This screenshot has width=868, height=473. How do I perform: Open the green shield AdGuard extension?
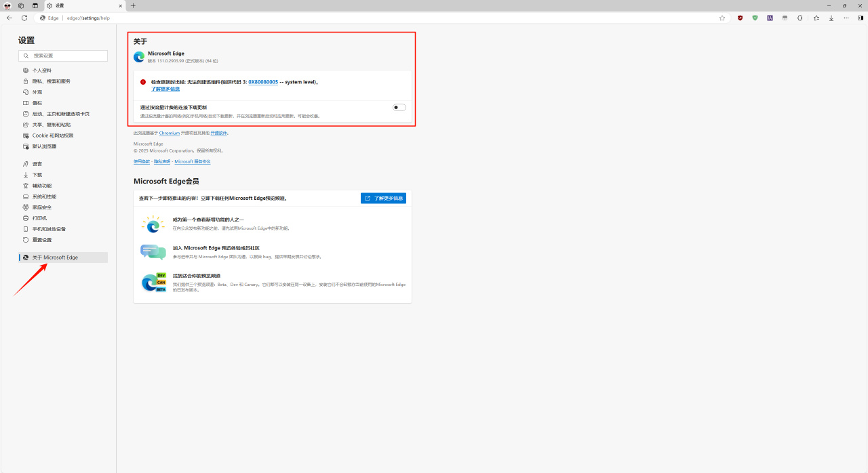click(755, 18)
